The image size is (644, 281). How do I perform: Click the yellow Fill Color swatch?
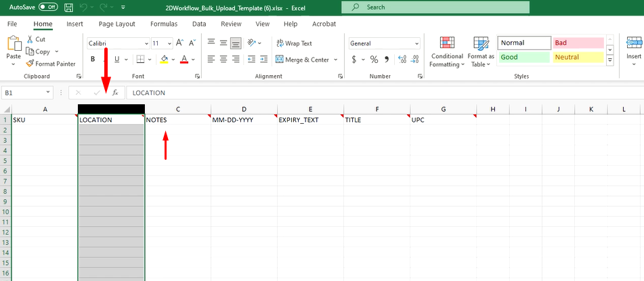(163, 60)
